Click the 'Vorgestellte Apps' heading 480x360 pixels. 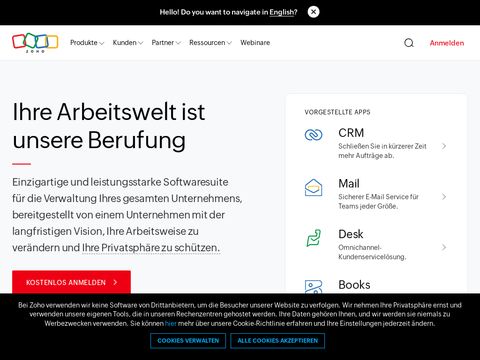(x=337, y=112)
